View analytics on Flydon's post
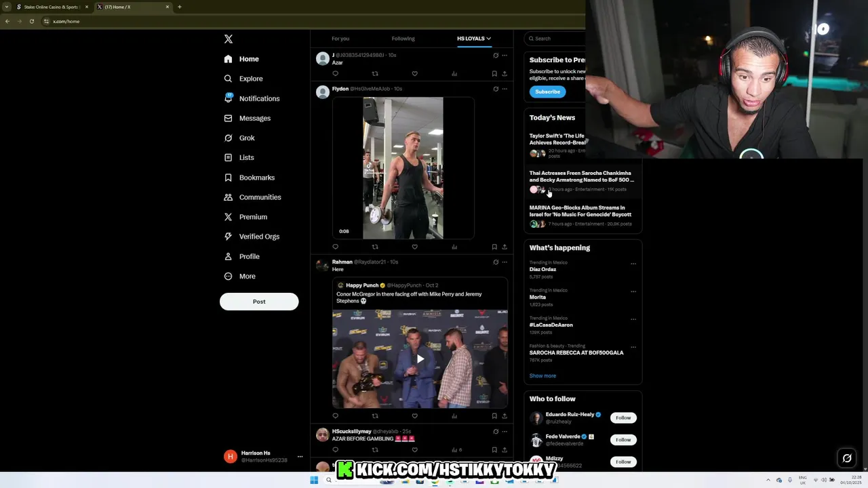 [x=454, y=247]
